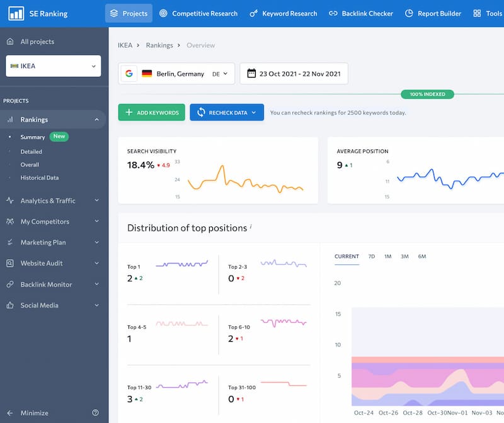Select Summary under Rankings
The width and height of the screenshot is (504, 423).
pos(33,137)
